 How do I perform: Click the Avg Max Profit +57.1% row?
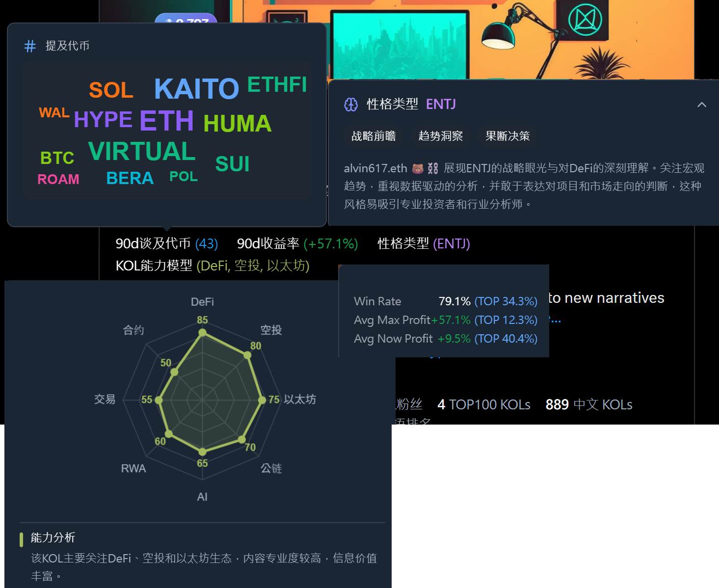446,320
